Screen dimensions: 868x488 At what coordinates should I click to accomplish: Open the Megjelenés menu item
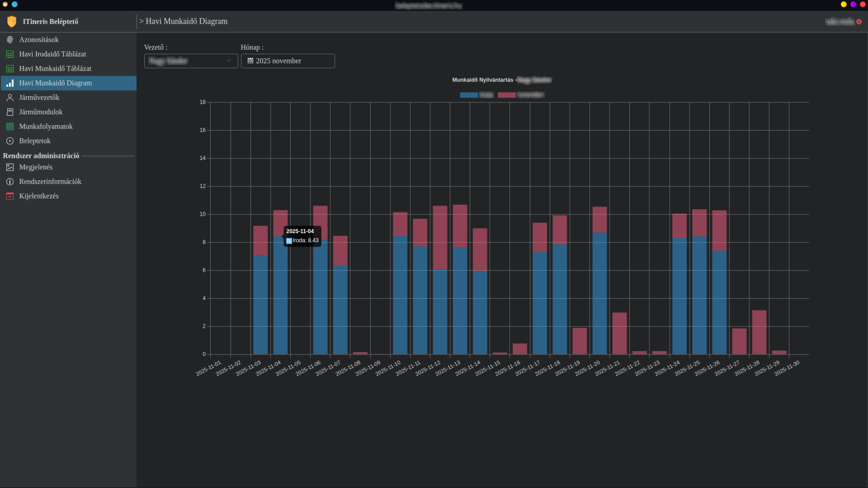coord(36,167)
